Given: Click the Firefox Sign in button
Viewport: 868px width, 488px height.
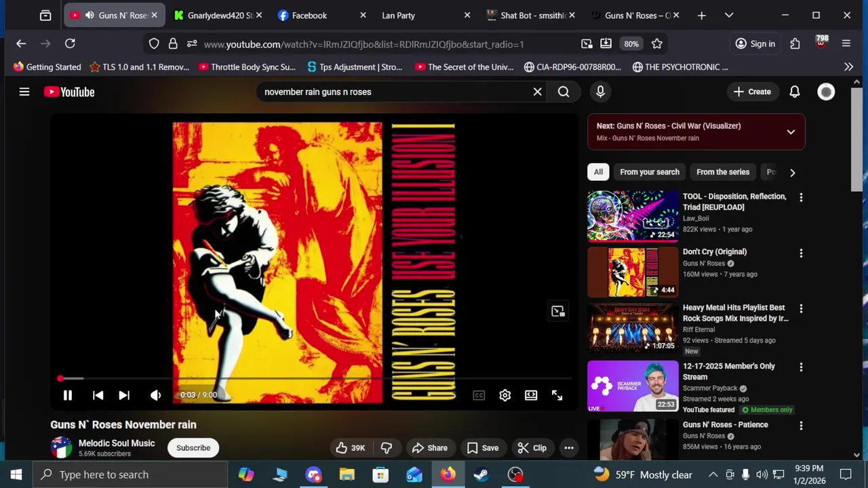Looking at the screenshot, I should [x=755, y=43].
